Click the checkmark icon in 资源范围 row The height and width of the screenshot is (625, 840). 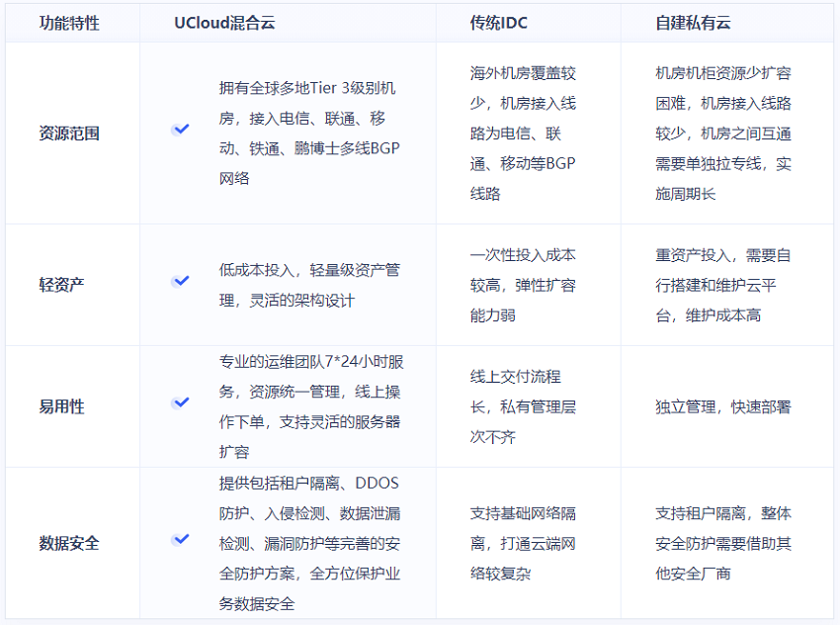point(181,130)
